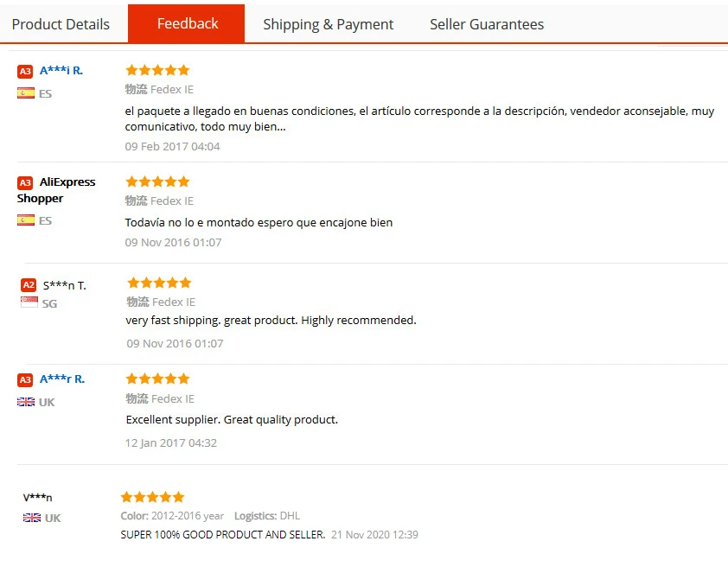The height and width of the screenshot is (573, 728).
Task: Click the 'Excellent supplier' review text
Action: click(232, 420)
